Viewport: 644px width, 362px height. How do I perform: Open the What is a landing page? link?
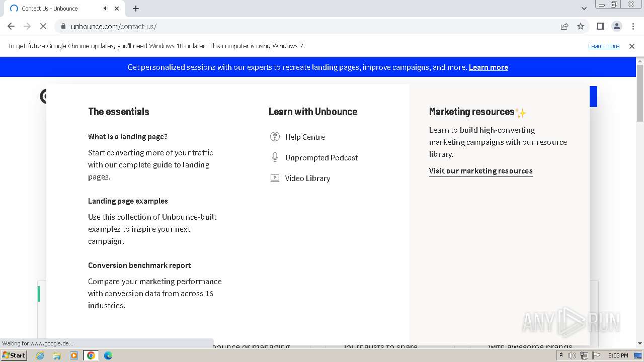tap(128, 136)
